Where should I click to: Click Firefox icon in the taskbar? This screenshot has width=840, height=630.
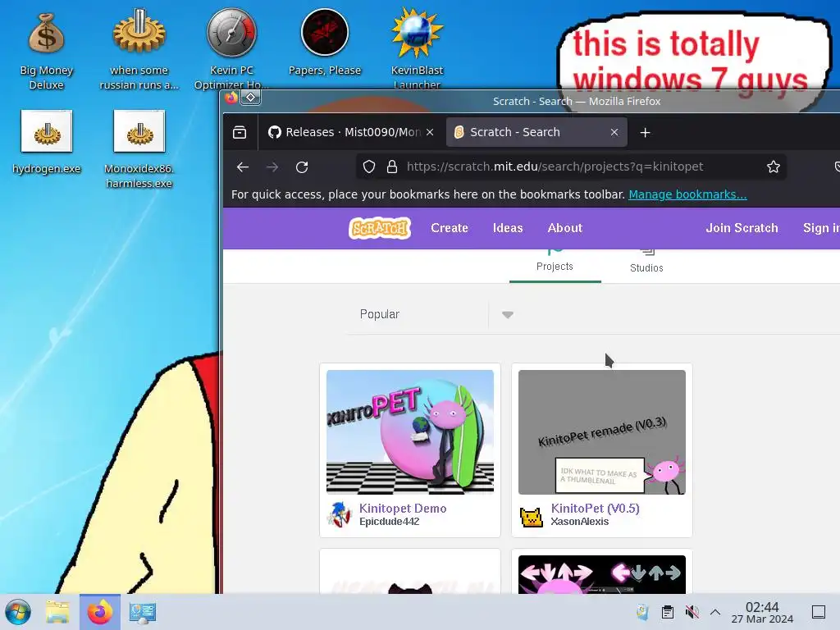coord(100,612)
